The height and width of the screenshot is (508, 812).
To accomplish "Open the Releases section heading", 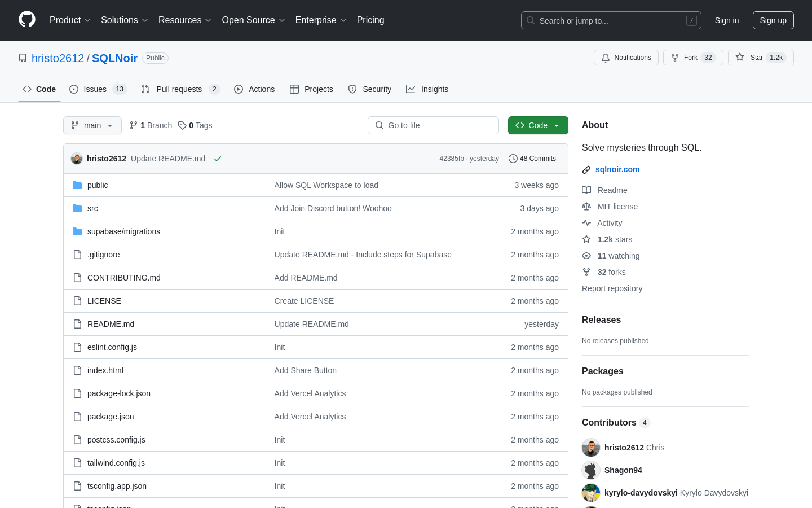I will (x=601, y=319).
